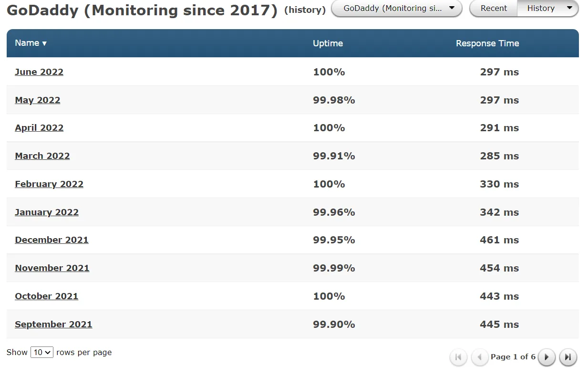
Task: Go to the previous page arrow
Action: point(480,357)
